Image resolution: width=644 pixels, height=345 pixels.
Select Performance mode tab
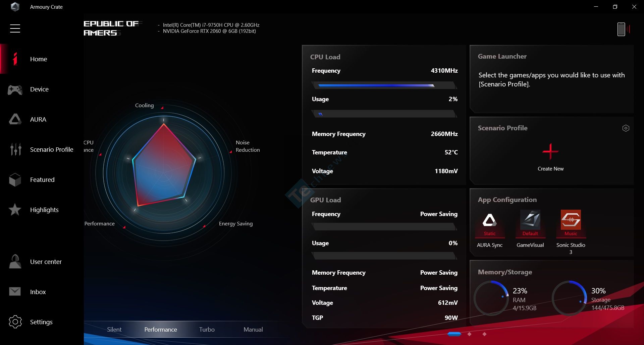(x=161, y=330)
